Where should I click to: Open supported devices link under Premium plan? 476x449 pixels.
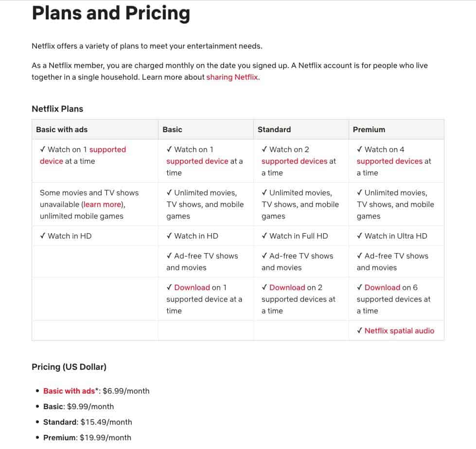click(x=390, y=161)
